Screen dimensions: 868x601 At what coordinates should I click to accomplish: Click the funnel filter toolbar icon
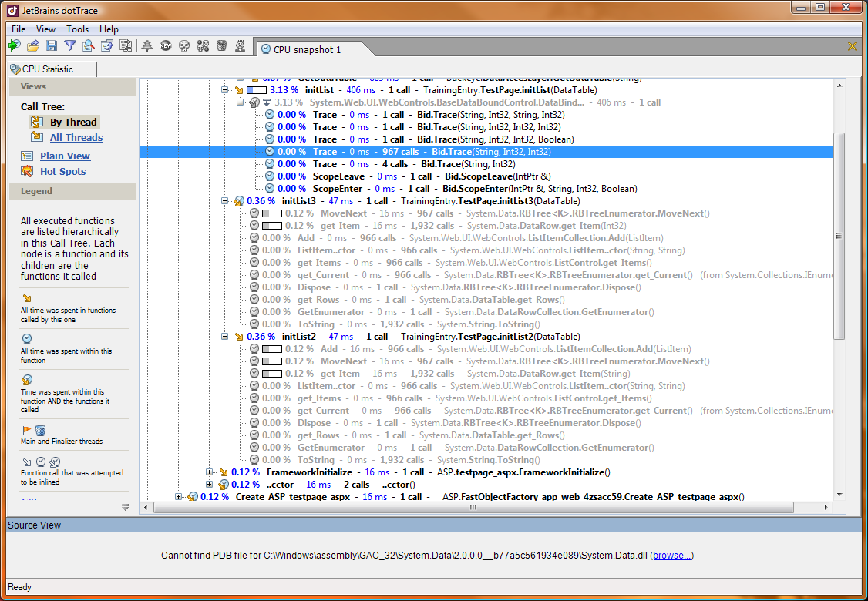(70, 46)
